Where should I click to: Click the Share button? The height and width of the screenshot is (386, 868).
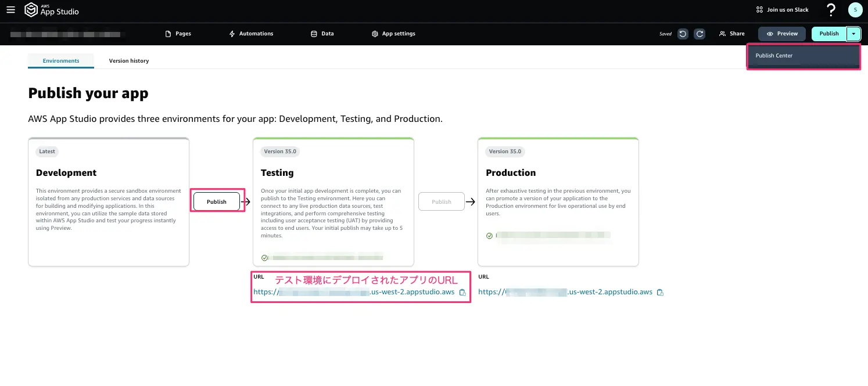pos(731,34)
